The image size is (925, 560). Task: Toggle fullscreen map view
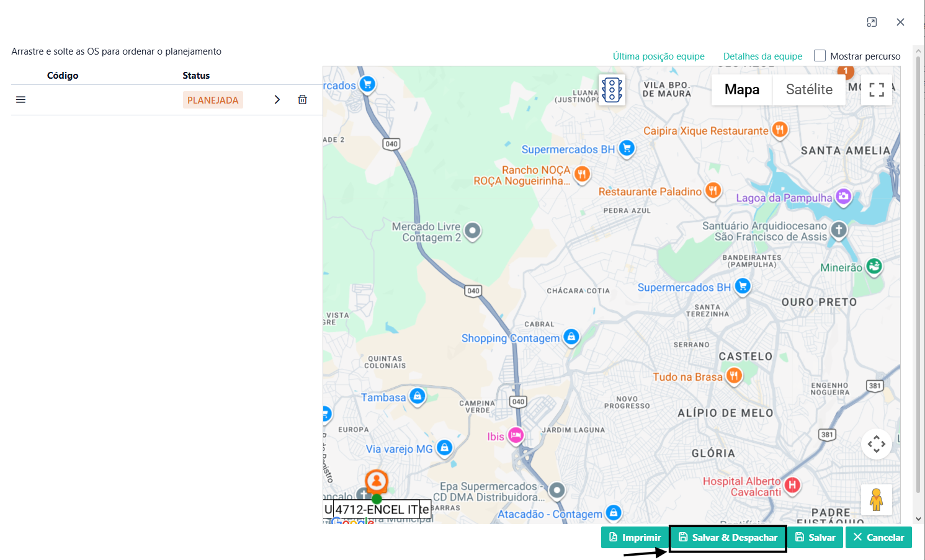pyautogui.click(x=876, y=90)
